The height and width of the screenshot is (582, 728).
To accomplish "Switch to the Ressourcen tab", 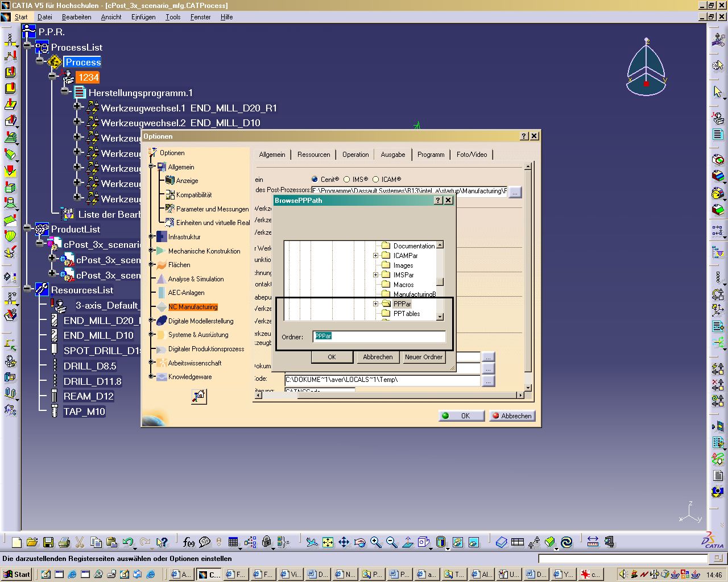I will click(313, 155).
